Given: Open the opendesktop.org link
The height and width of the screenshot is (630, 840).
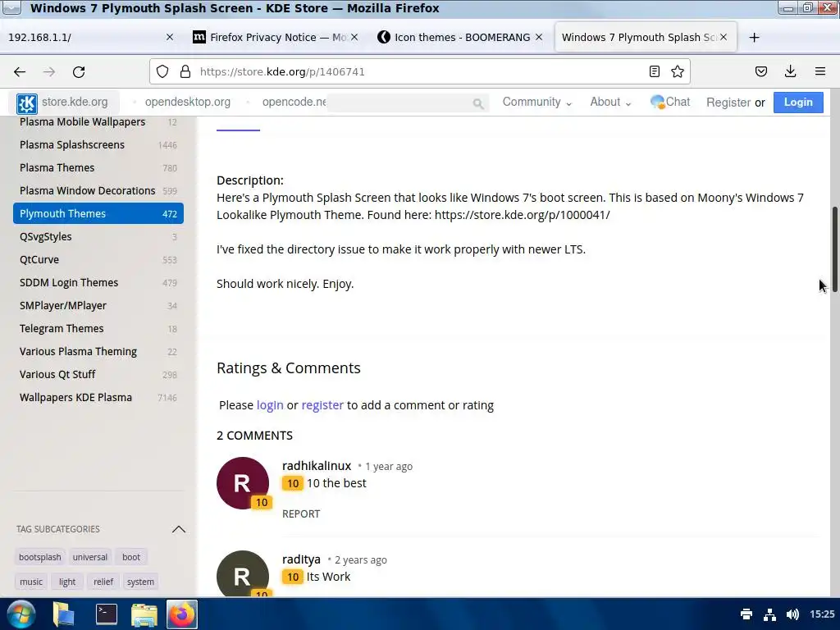Looking at the screenshot, I should pyautogui.click(x=188, y=102).
